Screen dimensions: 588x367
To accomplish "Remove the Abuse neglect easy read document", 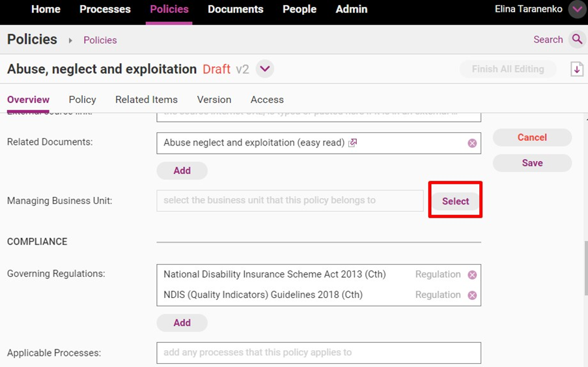I will [x=472, y=143].
